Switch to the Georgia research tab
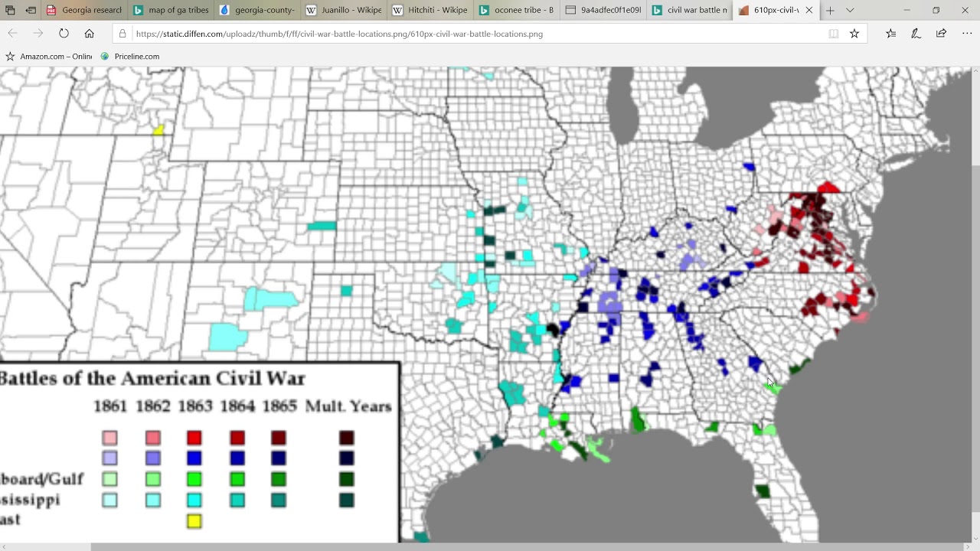This screenshot has height=551, width=980. click(84, 10)
